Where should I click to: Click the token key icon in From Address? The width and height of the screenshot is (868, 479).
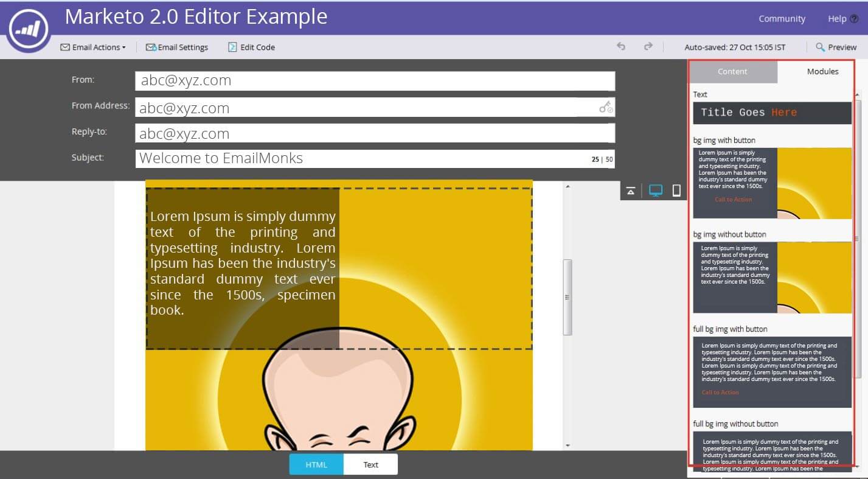click(606, 108)
